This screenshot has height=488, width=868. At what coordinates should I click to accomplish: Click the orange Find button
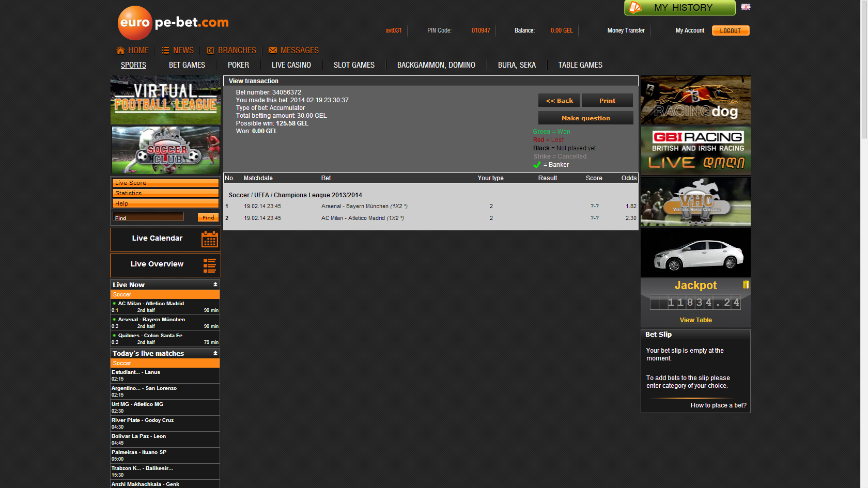[x=208, y=217]
